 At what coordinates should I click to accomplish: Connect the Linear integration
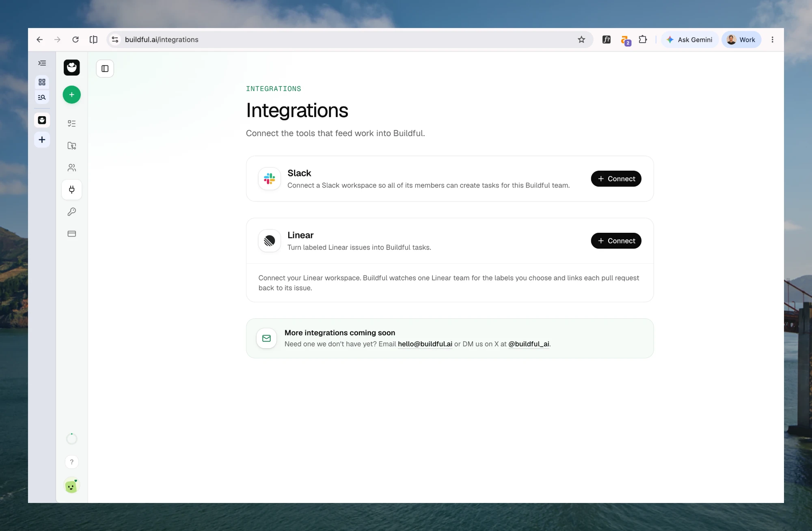point(616,241)
